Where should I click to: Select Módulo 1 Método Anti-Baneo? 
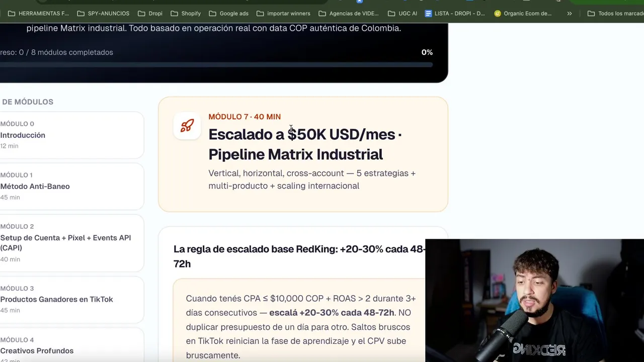(72, 186)
